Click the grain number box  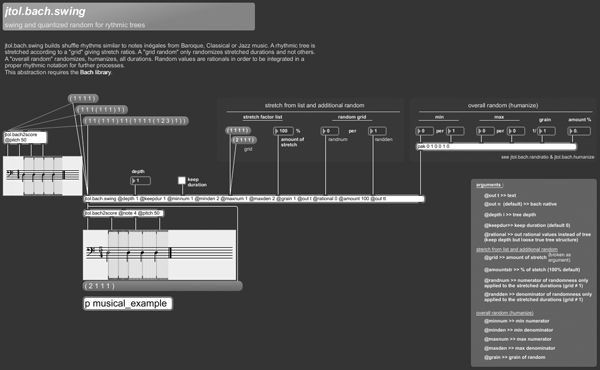click(546, 131)
